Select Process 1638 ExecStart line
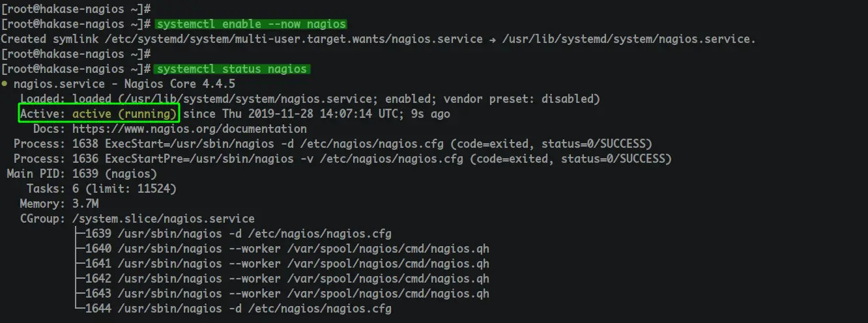The height and width of the screenshot is (323, 868). 332,144
